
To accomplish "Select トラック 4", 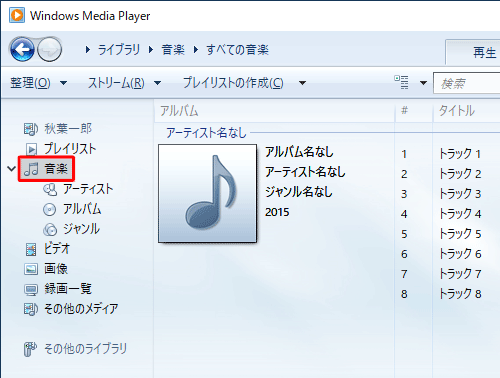I will click(460, 214).
